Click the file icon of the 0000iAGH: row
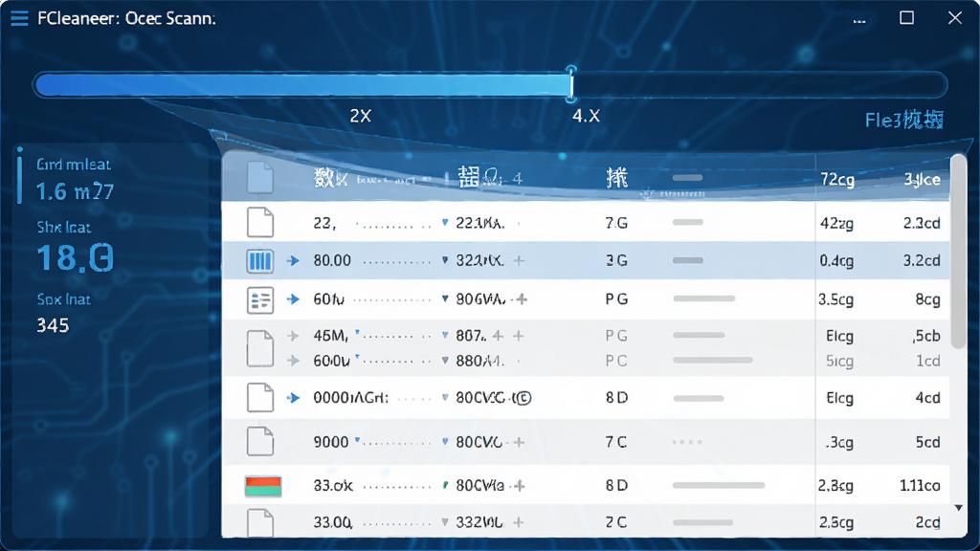The image size is (980, 551). click(259, 397)
